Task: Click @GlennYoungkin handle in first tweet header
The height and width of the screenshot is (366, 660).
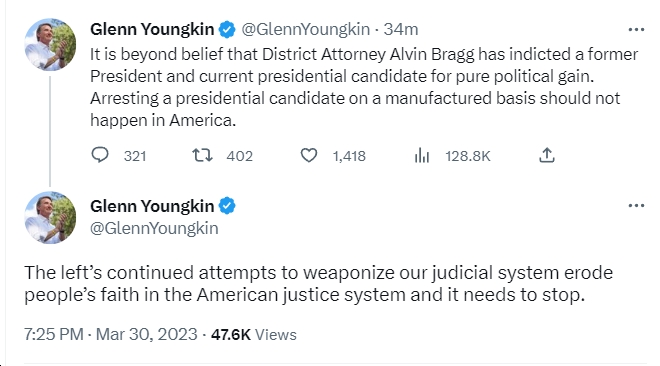Action: (x=305, y=29)
